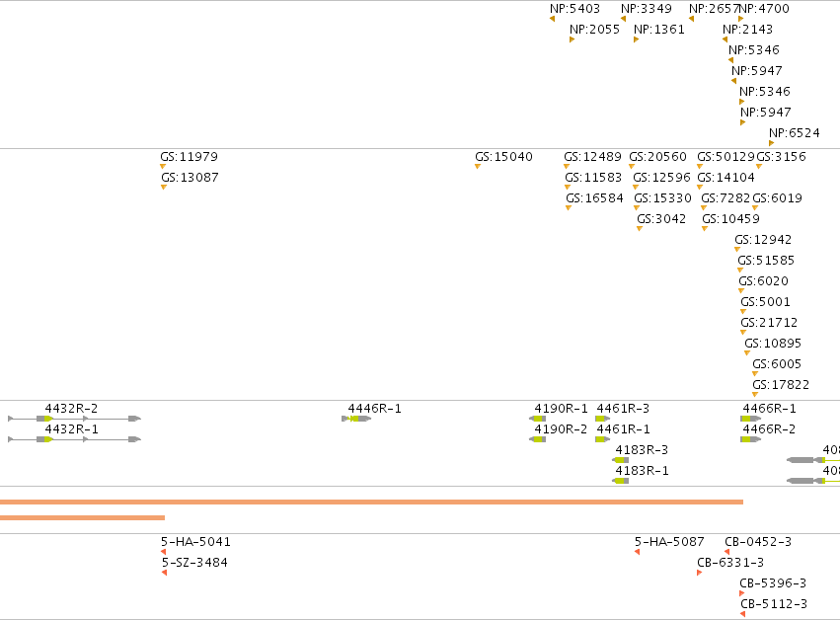The width and height of the screenshot is (840, 620).
Task: Select the NP:6524 insertion marker
Action: pyautogui.click(x=772, y=143)
